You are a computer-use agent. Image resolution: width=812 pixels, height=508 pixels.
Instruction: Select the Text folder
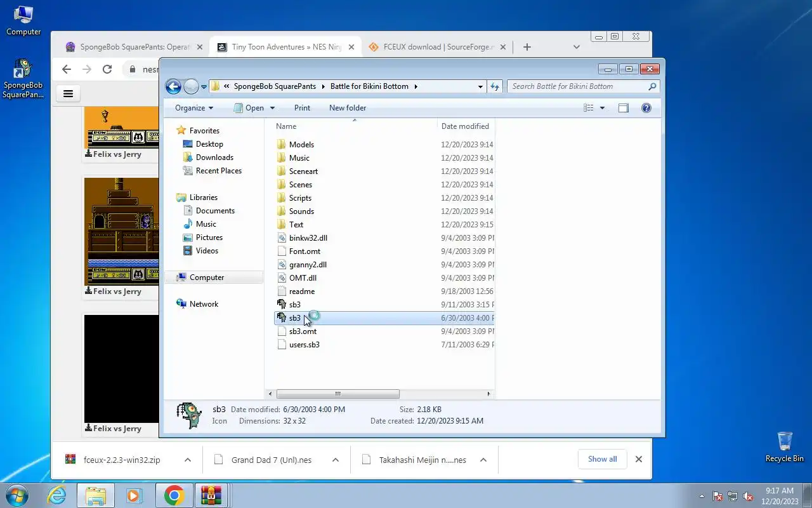pyautogui.click(x=296, y=225)
